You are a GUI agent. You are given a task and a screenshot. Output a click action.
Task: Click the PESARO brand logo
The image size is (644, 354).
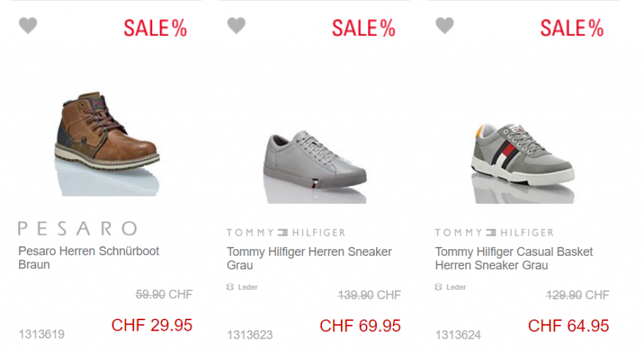click(x=77, y=229)
